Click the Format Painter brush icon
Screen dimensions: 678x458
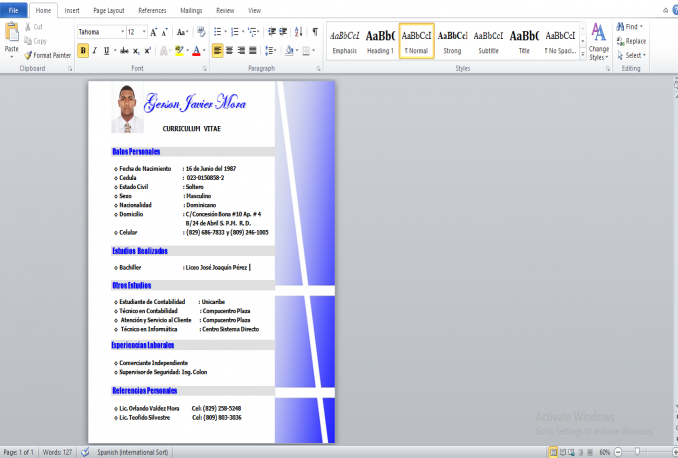[27, 56]
